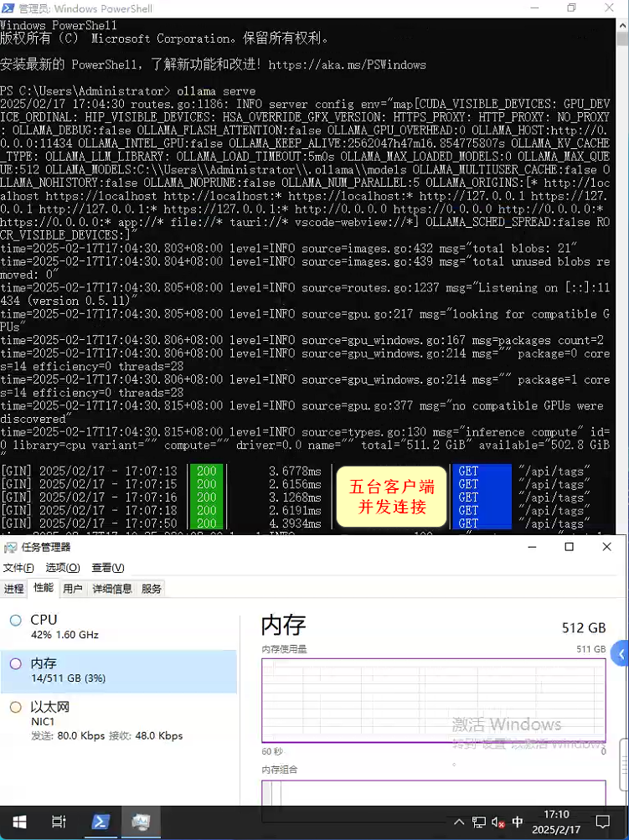The width and height of the screenshot is (629, 840).
Task: Switch to the 进程 tab
Action: coord(14,589)
